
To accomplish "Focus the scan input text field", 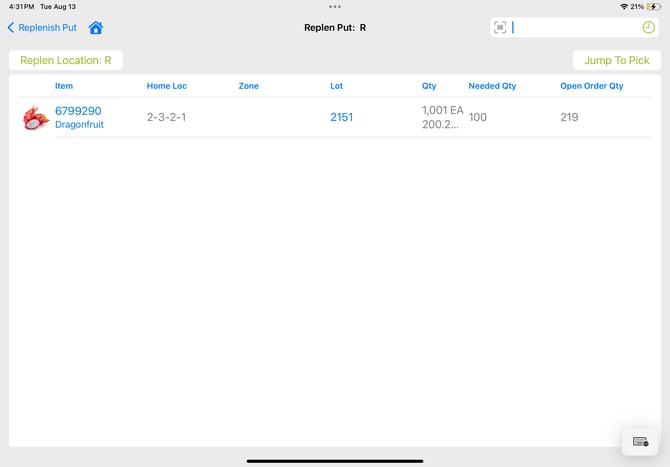I will [575, 28].
